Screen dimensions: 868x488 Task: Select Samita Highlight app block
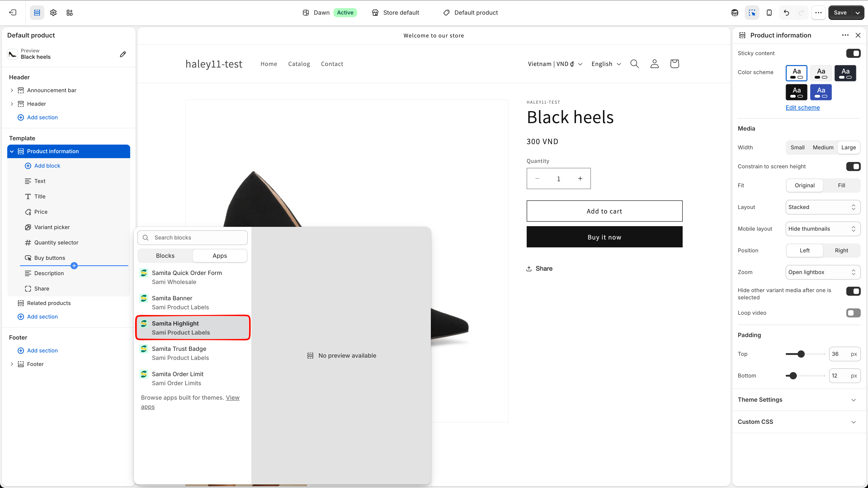click(x=193, y=328)
